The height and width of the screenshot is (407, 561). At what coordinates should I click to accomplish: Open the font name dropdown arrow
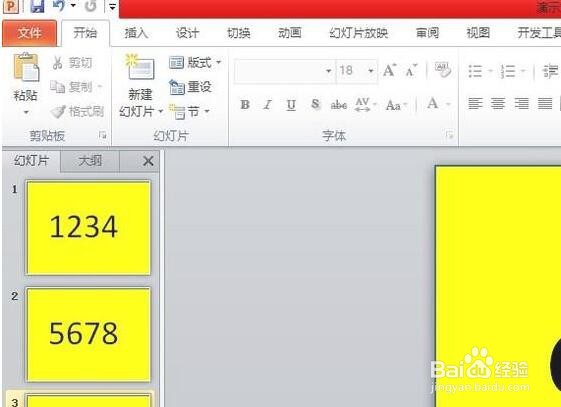(328, 71)
